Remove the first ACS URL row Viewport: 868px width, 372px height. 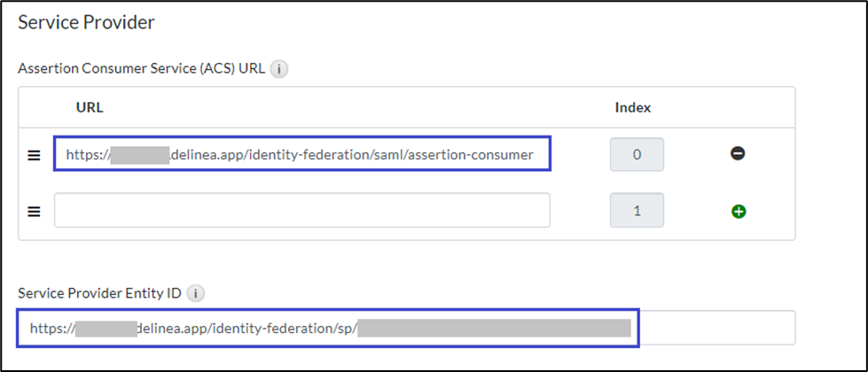coord(737,154)
